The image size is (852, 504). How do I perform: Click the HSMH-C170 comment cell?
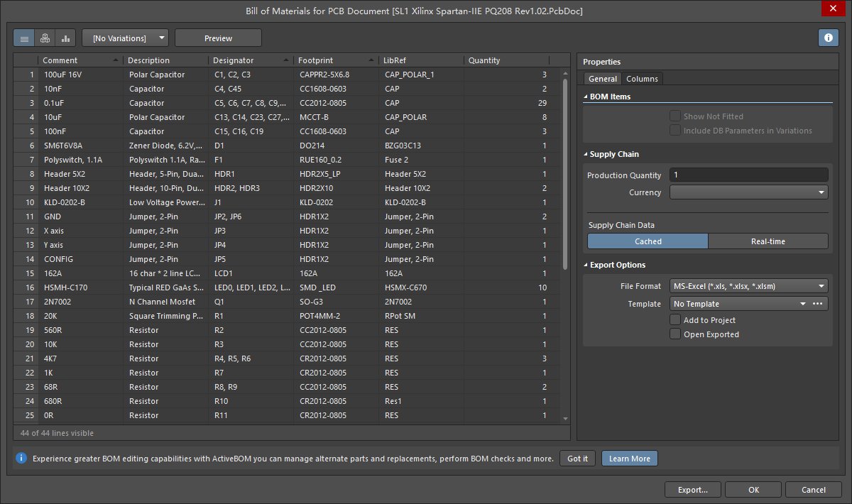tap(81, 287)
